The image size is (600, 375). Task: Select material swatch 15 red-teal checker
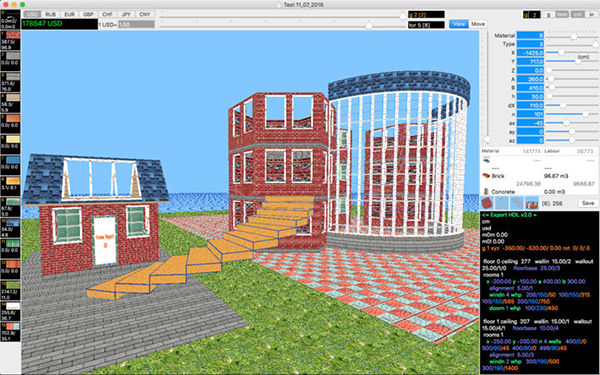10,331
